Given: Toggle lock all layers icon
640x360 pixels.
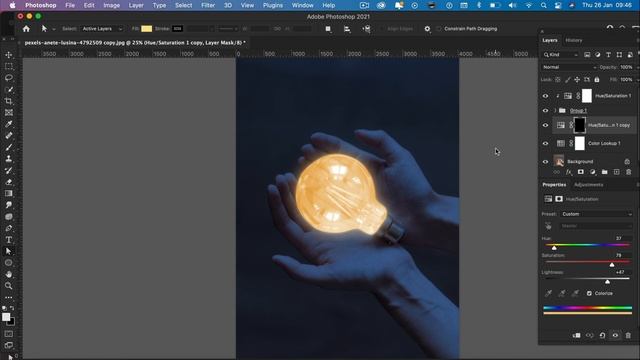Looking at the screenshot, I should [x=597, y=80].
